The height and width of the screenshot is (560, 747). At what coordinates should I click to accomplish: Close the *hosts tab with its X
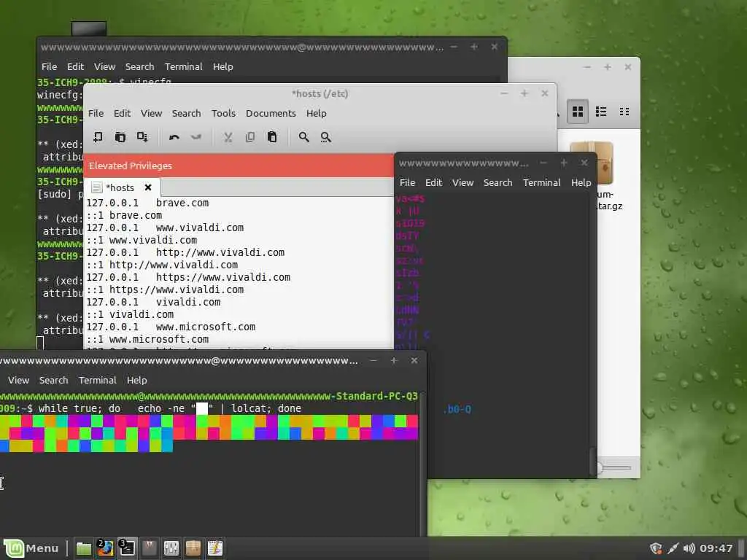[x=148, y=187]
